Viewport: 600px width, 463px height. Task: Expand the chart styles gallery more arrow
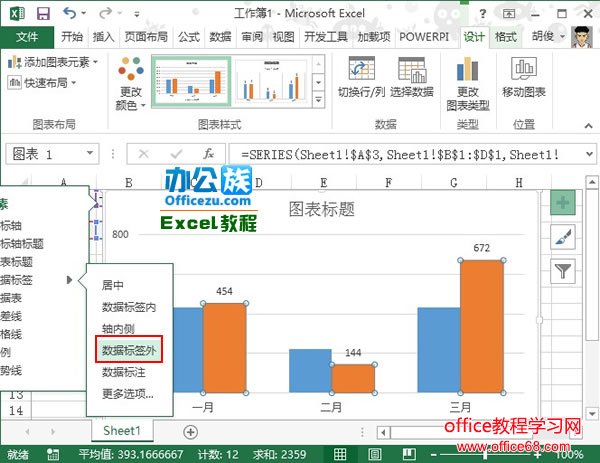(318, 100)
